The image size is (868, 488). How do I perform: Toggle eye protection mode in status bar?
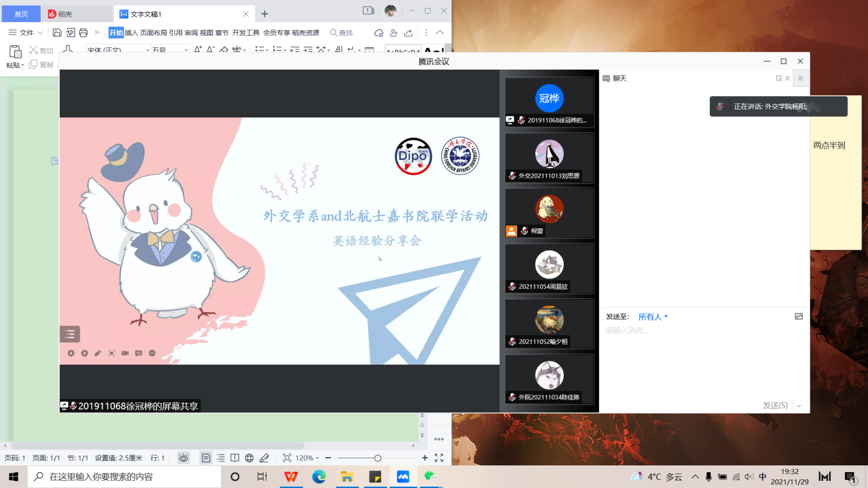click(183, 458)
